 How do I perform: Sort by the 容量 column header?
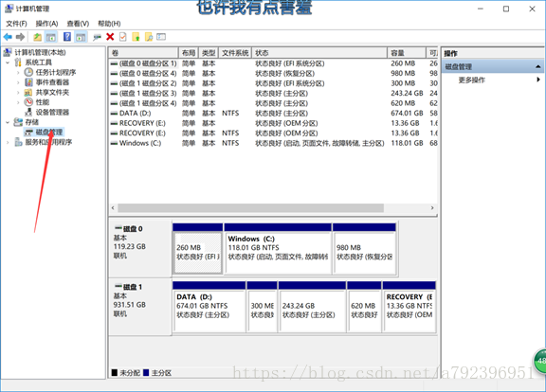[406, 53]
